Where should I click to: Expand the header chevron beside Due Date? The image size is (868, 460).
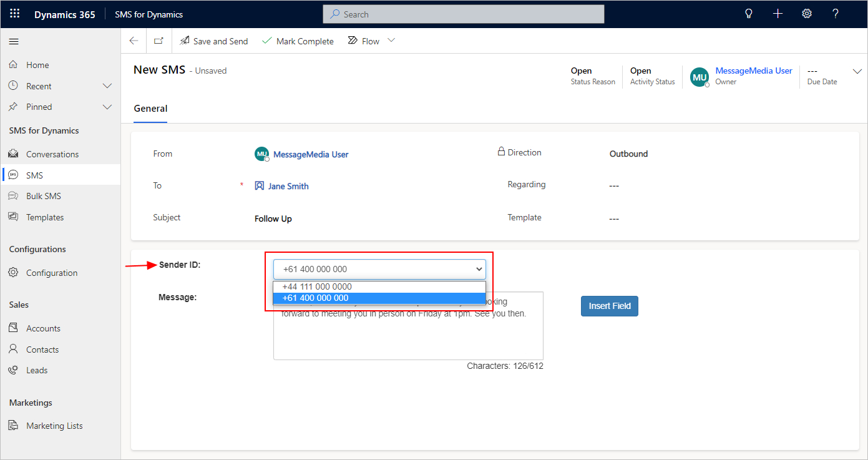click(857, 71)
